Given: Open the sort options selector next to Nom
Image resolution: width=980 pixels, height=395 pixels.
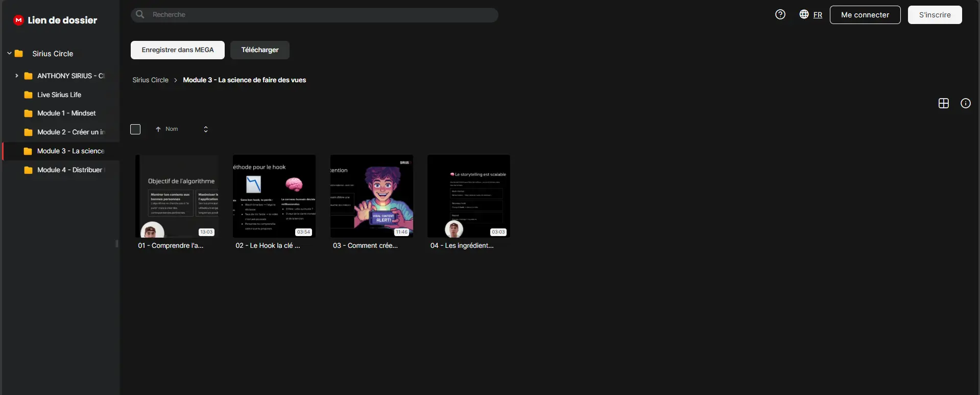Looking at the screenshot, I should point(206,129).
